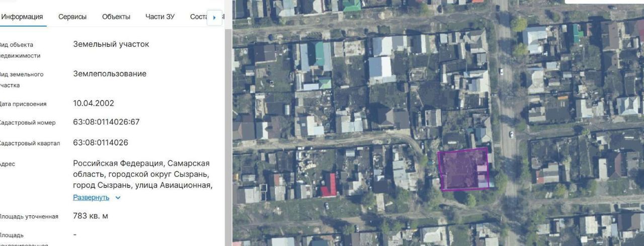Click the white car on the vertical road
The image size is (644, 246).
[511, 135]
